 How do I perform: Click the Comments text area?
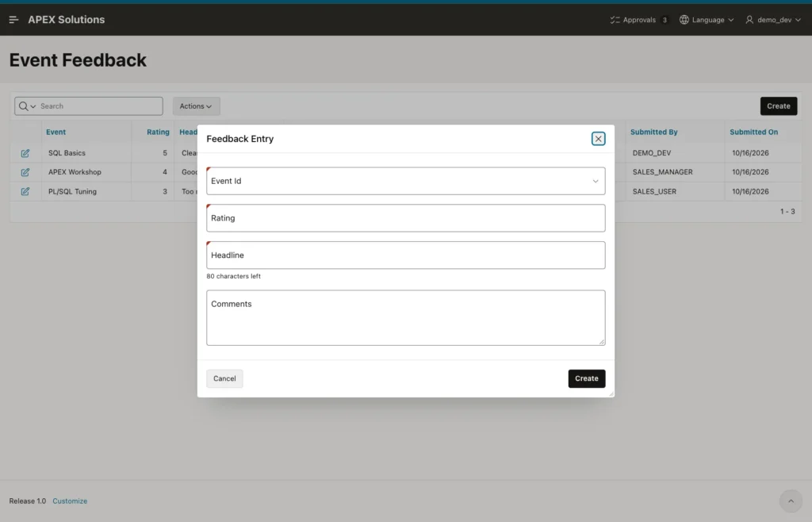tap(405, 318)
